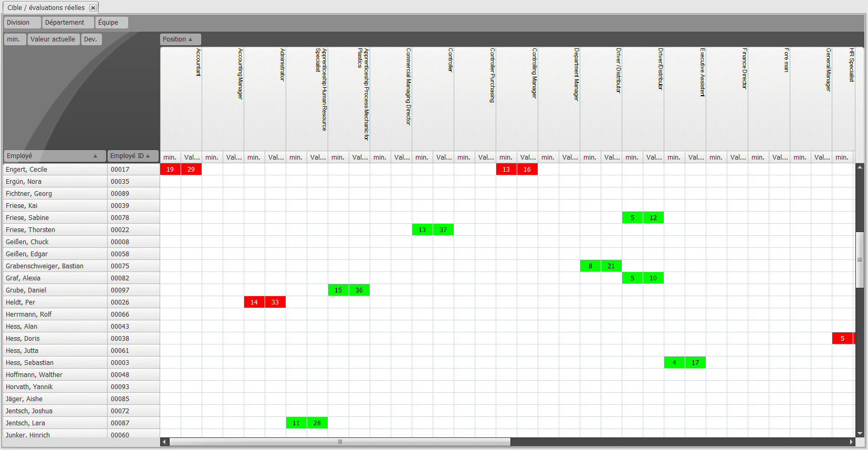Select employee Hess, Sebastian
868x450 pixels.
coord(55,363)
